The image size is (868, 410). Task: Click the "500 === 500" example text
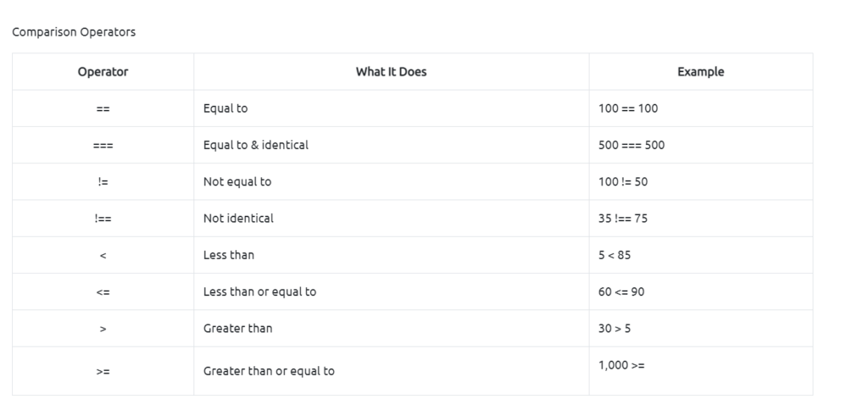click(632, 145)
